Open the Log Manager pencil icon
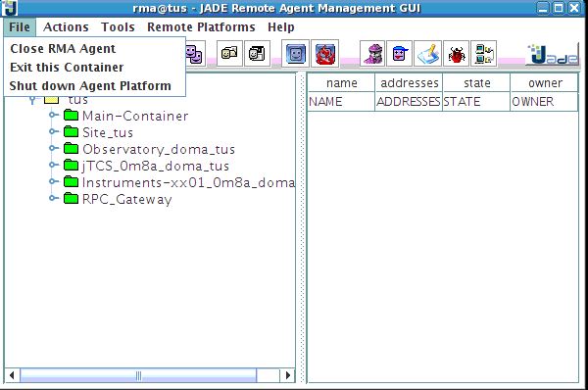This screenshot has width=588, height=390. 428,54
